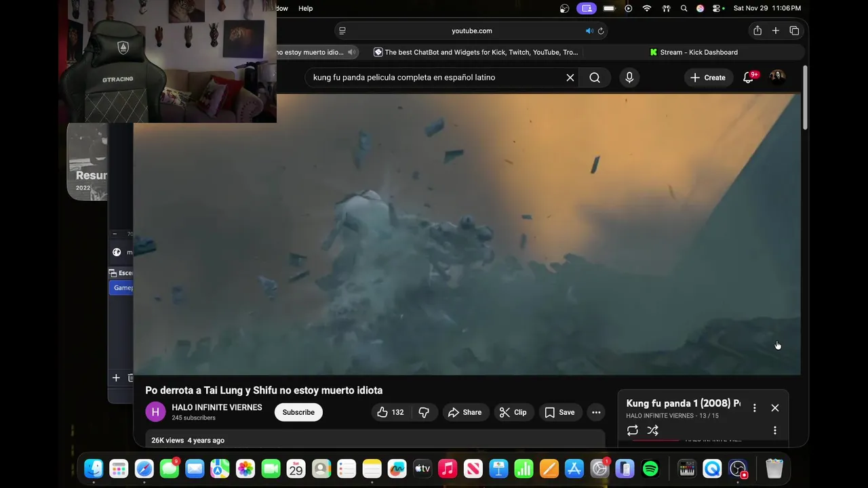Open YouTube notifications bell
Screen dimensions: 868x488
click(x=749, y=77)
